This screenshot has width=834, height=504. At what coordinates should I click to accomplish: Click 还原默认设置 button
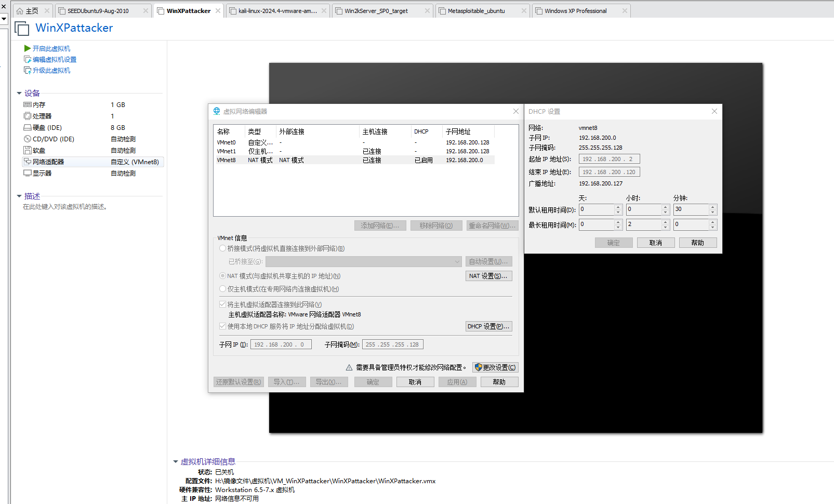click(239, 382)
